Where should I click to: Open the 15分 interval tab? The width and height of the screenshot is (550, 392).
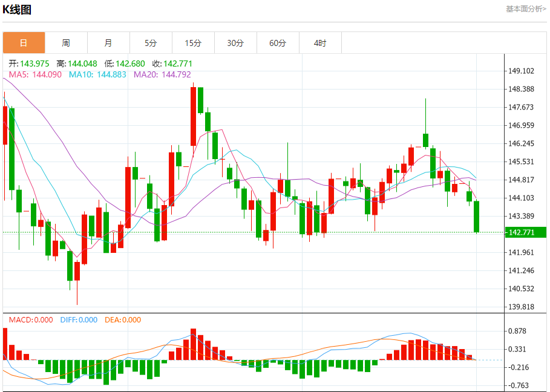[x=193, y=43]
